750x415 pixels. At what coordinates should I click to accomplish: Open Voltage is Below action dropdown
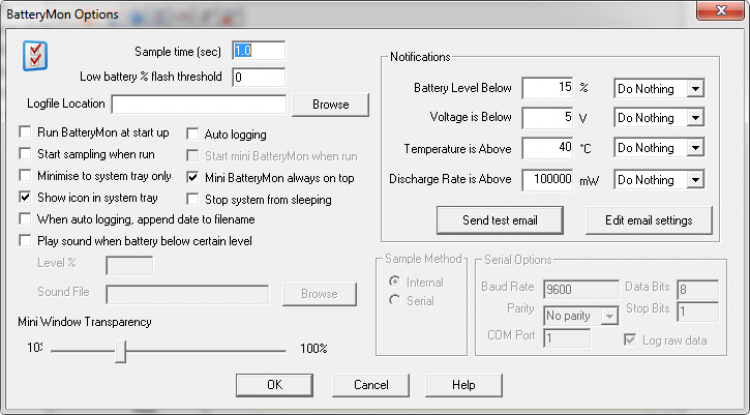click(x=695, y=118)
